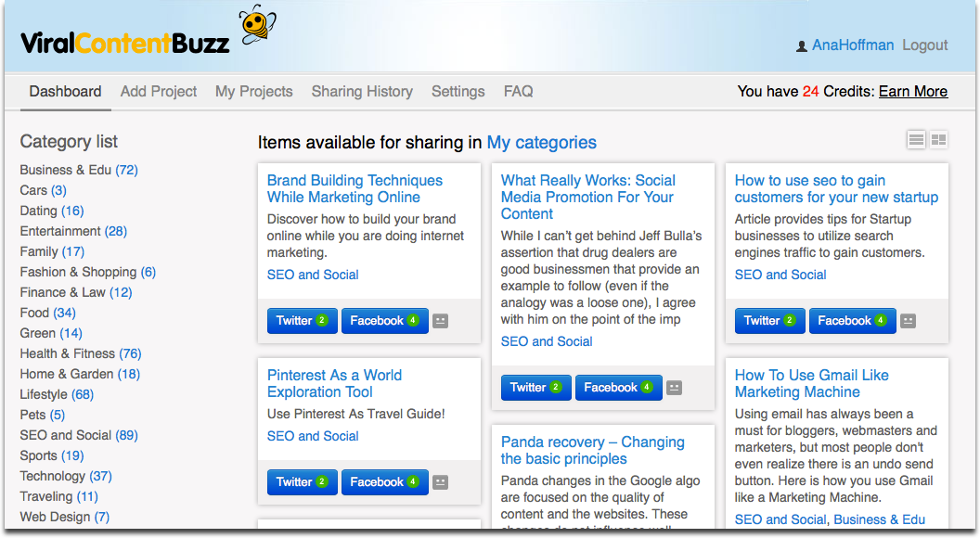This screenshot has height=538, width=980.
Task: Open the My Projects tab
Action: 253,91
